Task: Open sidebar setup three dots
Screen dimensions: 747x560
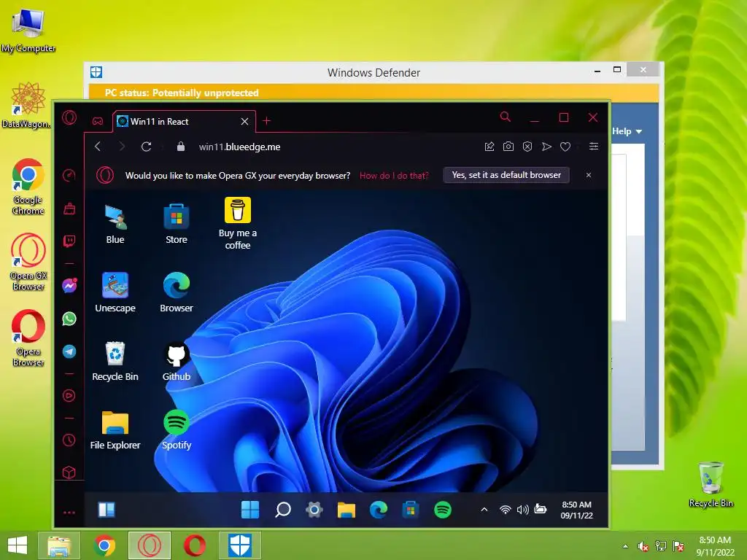Action: click(69, 513)
